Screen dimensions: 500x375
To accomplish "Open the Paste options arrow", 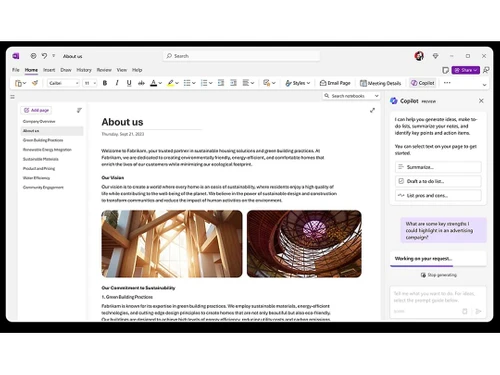I will tap(24, 83).
